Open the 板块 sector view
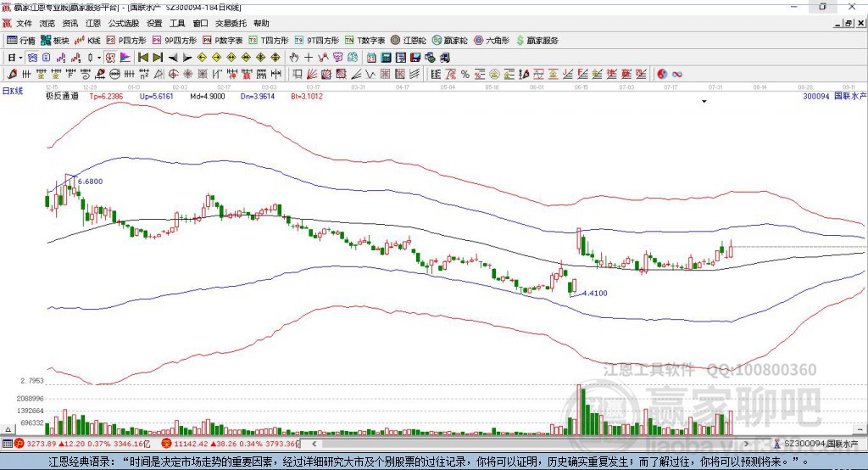 pos(55,41)
